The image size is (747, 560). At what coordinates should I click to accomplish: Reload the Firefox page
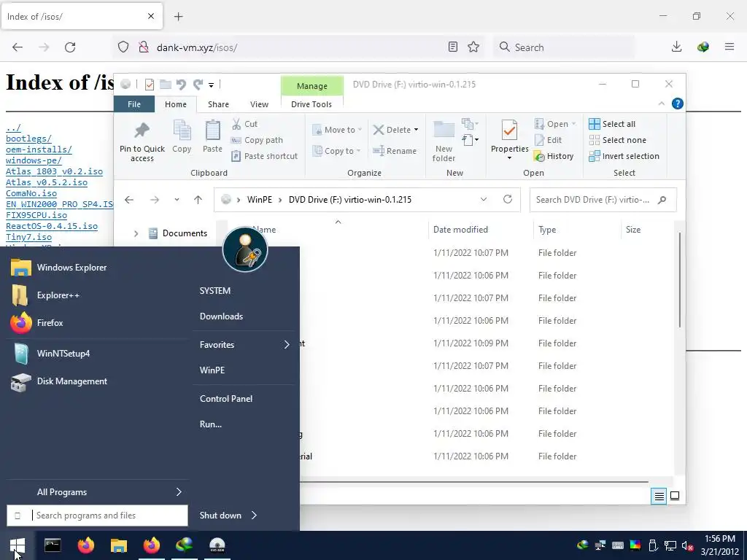(x=70, y=47)
